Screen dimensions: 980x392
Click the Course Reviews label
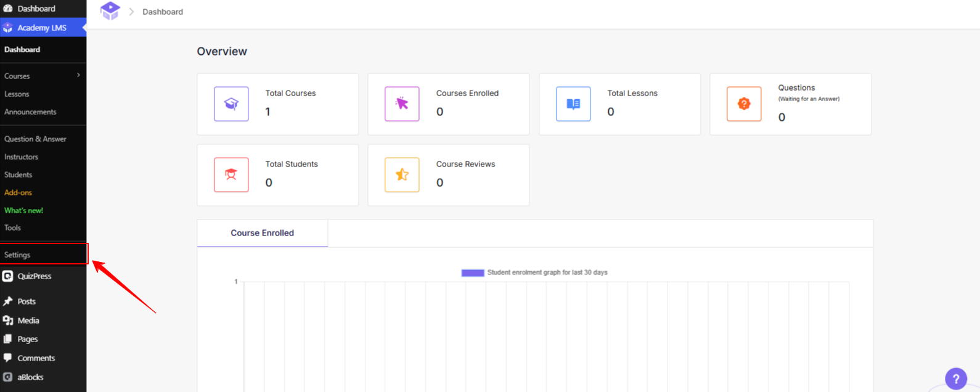(x=465, y=165)
